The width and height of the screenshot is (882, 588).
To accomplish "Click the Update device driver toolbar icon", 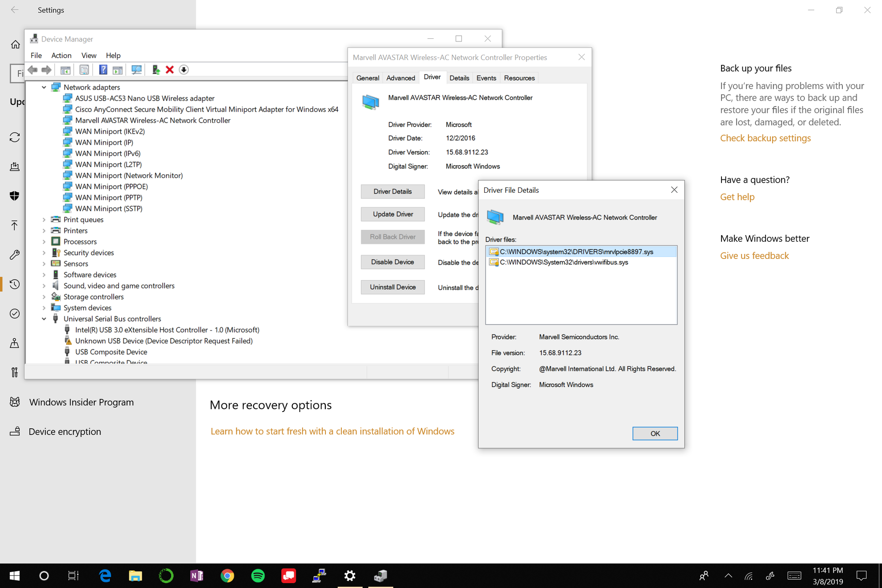I will click(x=156, y=70).
